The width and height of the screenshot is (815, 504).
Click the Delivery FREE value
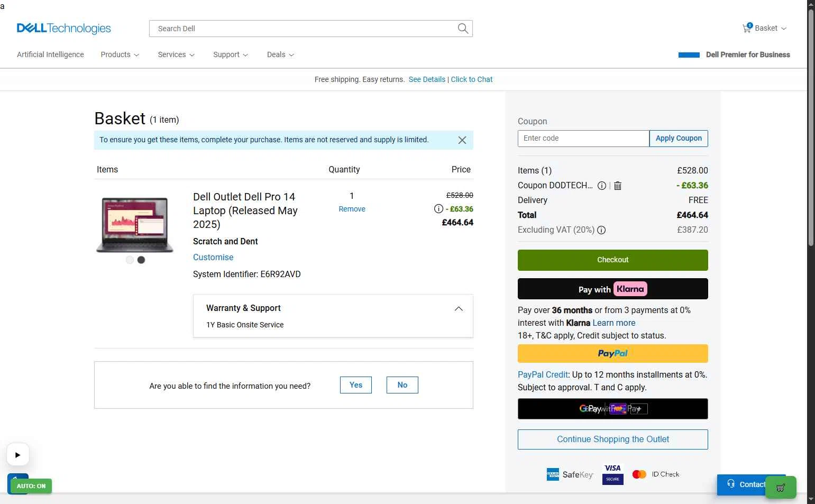698,200
